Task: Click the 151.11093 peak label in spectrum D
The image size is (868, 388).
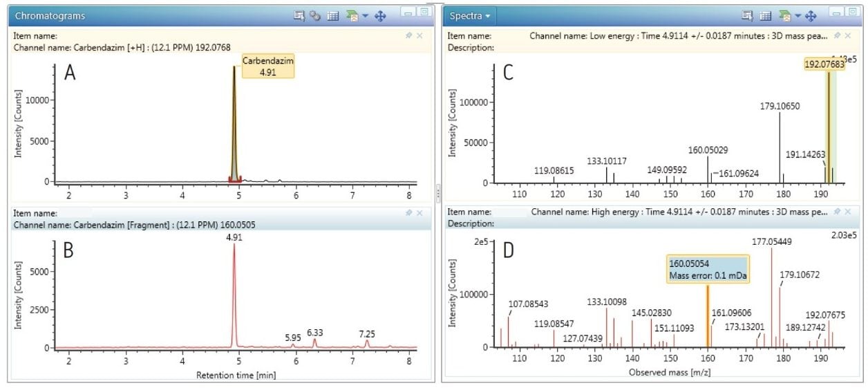Action: (674, 327)
